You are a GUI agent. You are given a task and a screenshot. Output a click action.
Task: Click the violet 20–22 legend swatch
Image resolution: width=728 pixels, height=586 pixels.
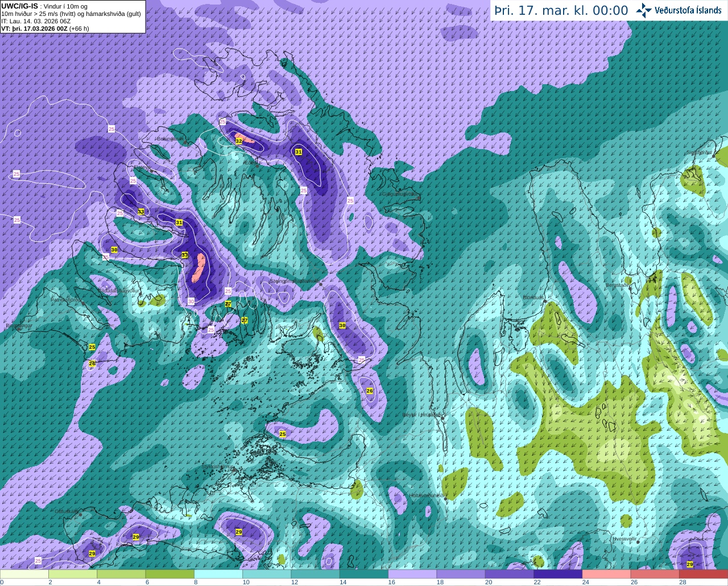coord(510,574)
